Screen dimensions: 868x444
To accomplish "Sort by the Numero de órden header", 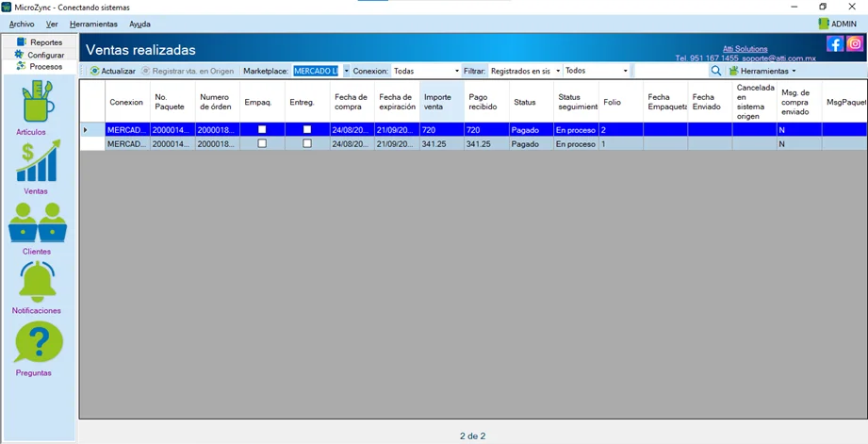I will (218, 102).
